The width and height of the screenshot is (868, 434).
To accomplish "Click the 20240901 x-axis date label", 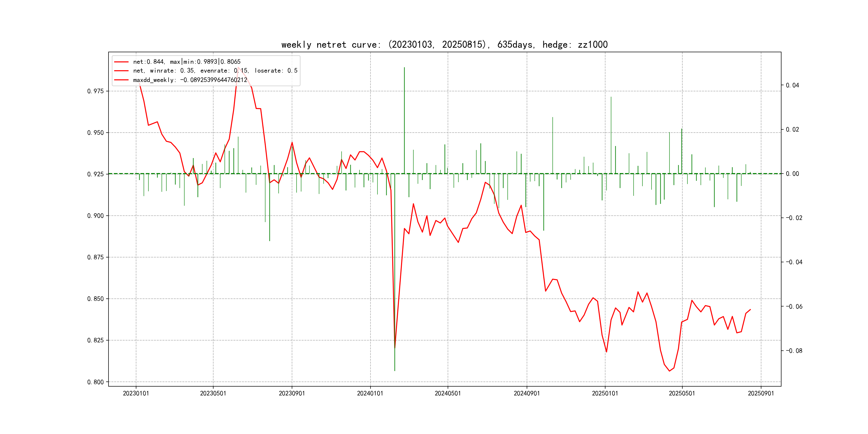I will [527, 394].
